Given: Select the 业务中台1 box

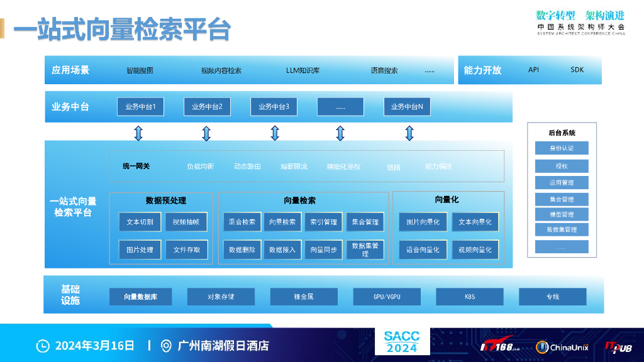Looking at the screenshot, I should tap(140, 107).
